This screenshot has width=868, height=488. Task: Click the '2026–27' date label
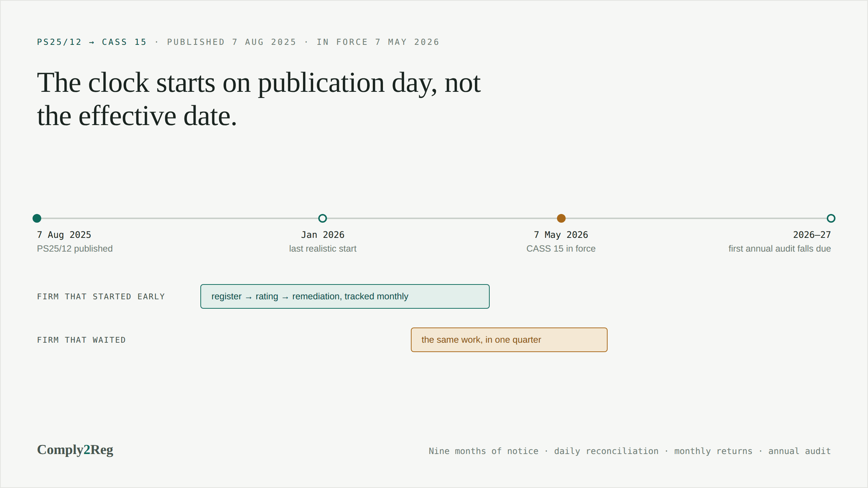[812, 235]
